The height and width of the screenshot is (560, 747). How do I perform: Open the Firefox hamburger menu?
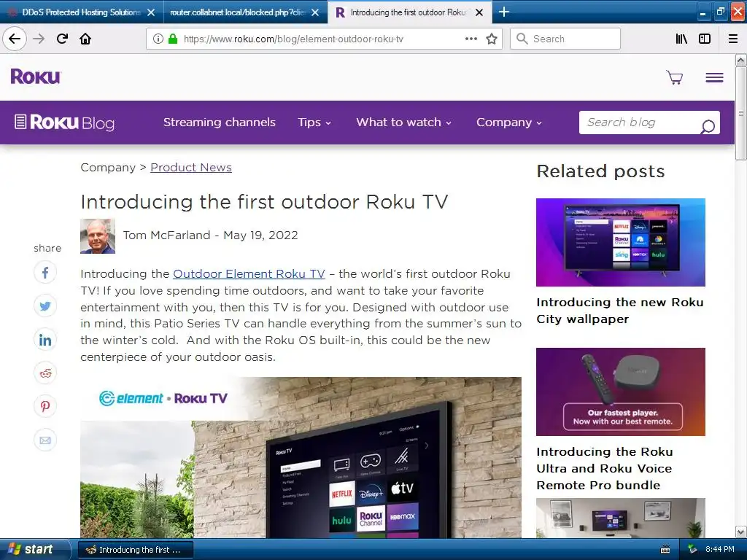(733, 39)
